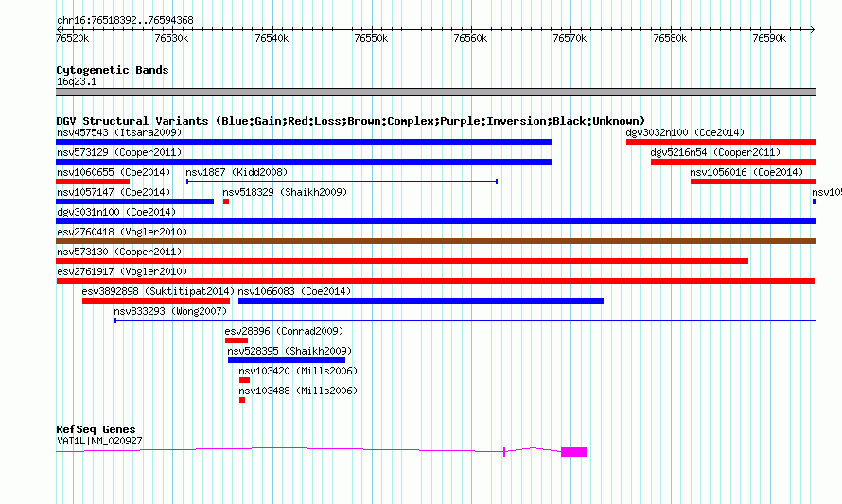Screen dimensions: 842x504
Task: Click the blue nsv528395 gain bar
Action: (287, 360)
